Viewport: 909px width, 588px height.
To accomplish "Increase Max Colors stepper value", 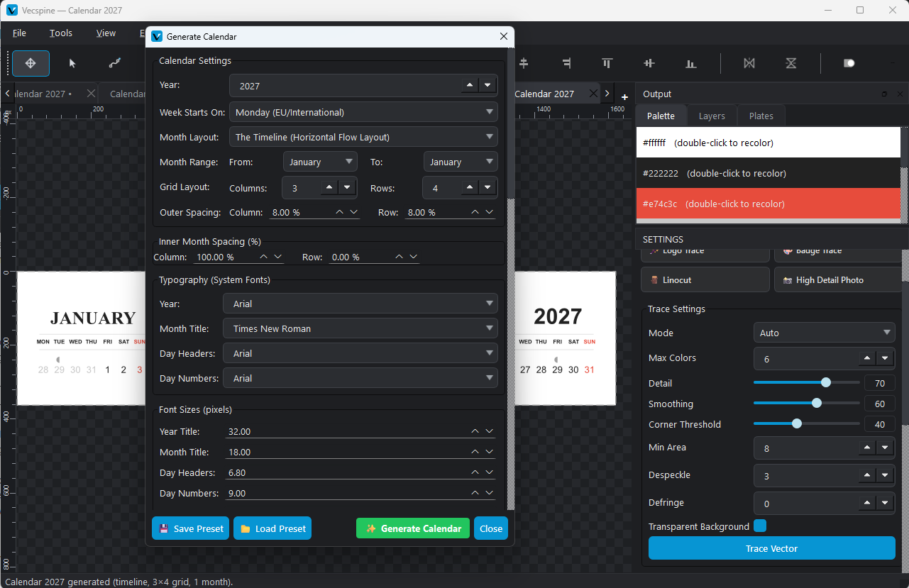I will click(867, 358).
